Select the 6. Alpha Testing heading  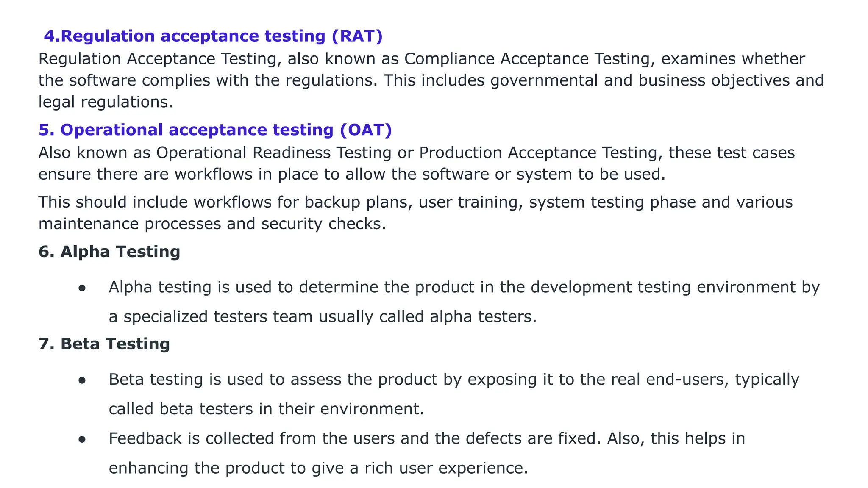point(109,252)
